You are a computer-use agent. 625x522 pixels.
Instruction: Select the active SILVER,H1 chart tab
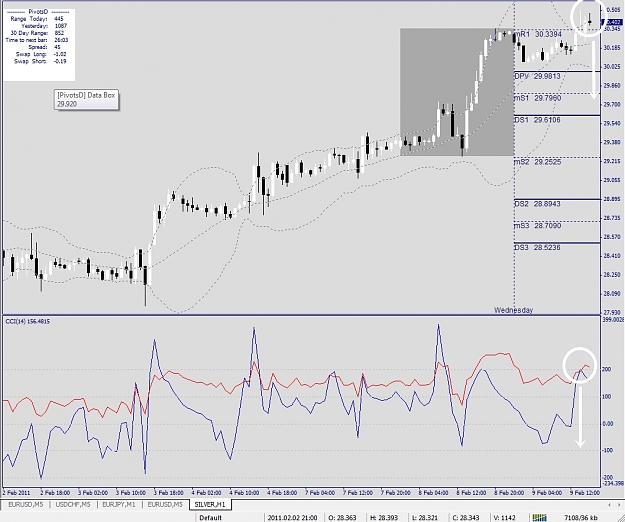point(210,504)
